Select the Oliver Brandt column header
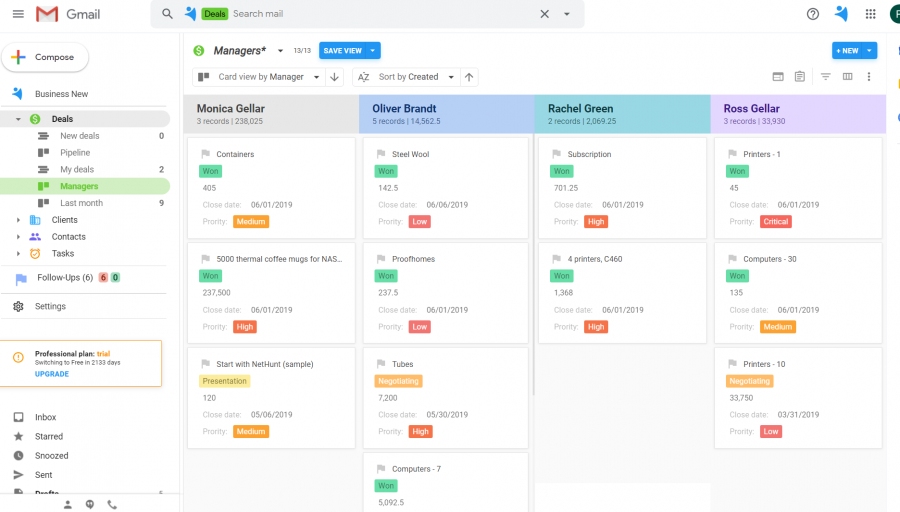This screenshot has width=900, height=512. click(447, 114)
